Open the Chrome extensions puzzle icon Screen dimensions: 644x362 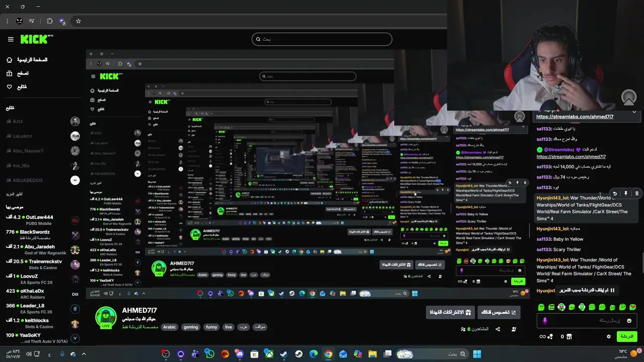click(49, 21)
